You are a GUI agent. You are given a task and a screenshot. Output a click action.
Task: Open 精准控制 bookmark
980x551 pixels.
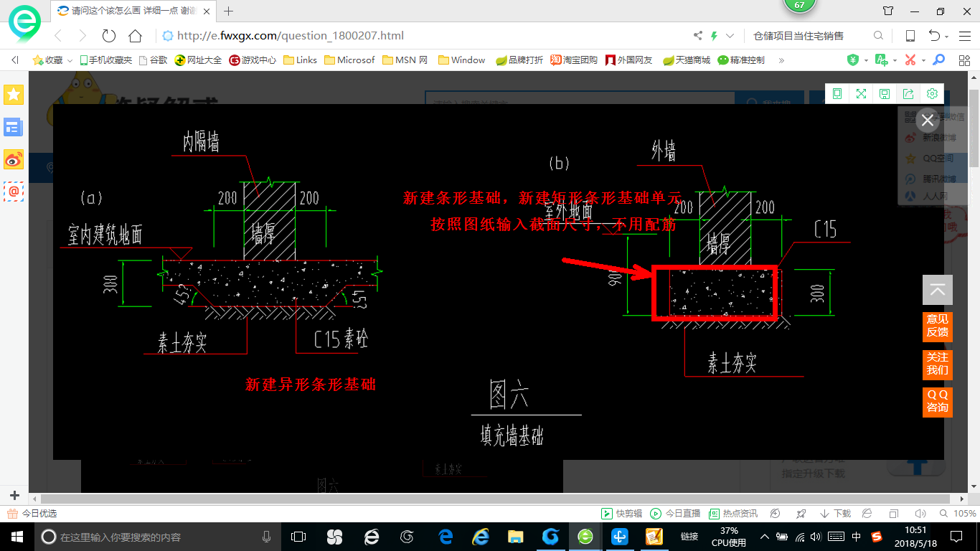(x=741, y=60)
